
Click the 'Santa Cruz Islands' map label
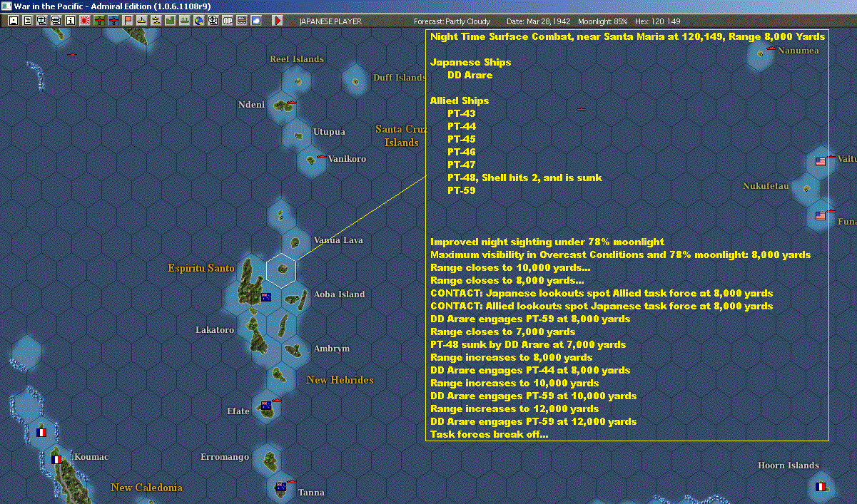[402, 135]
